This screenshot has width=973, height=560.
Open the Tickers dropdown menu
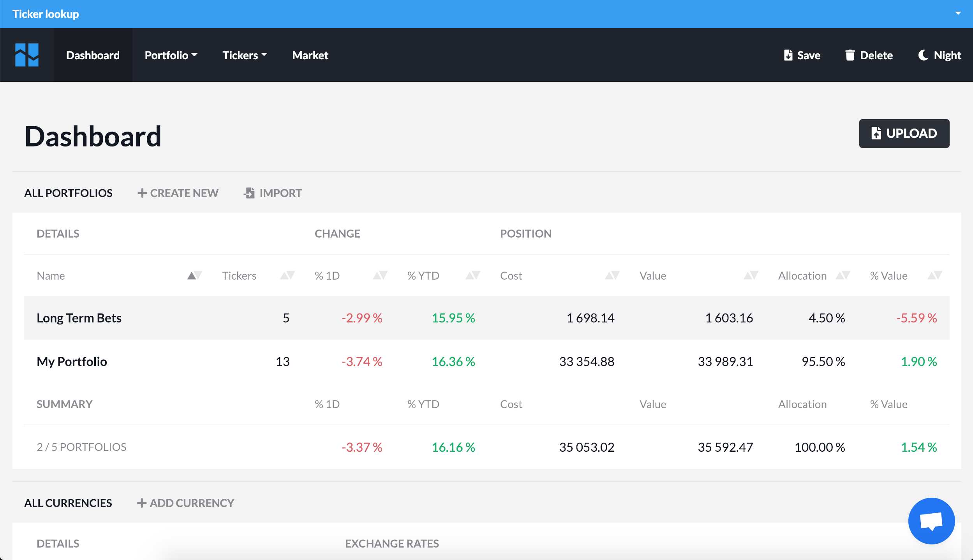click(x=244, y=55)
